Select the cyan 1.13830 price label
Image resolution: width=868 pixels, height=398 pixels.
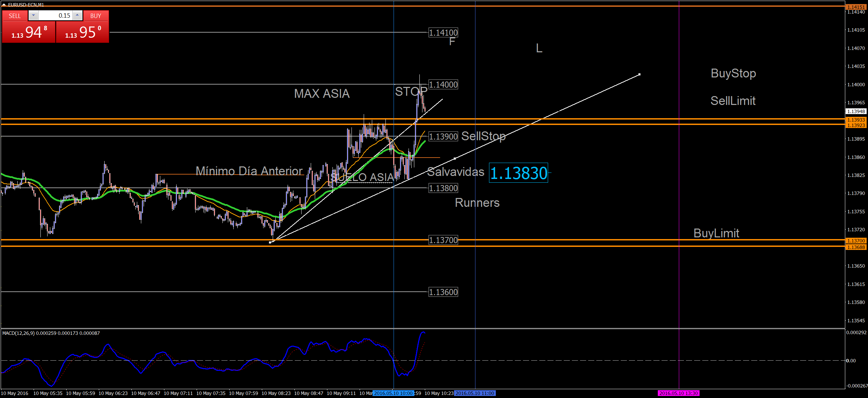click(518, 173)
